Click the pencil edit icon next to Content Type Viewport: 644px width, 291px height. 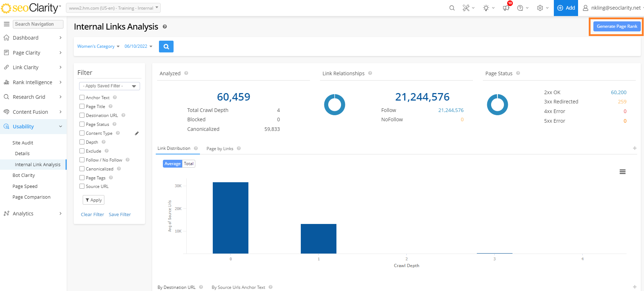click(136, 133)
